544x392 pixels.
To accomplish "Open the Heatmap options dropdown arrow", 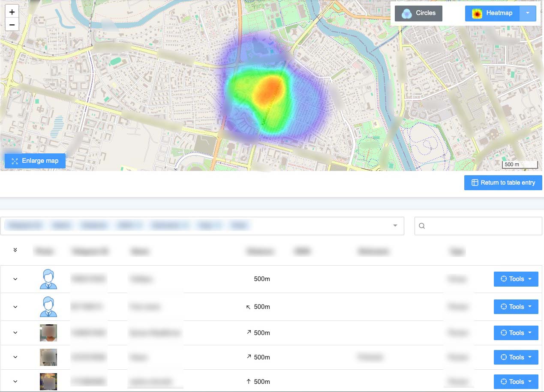I will coord(528,13).
